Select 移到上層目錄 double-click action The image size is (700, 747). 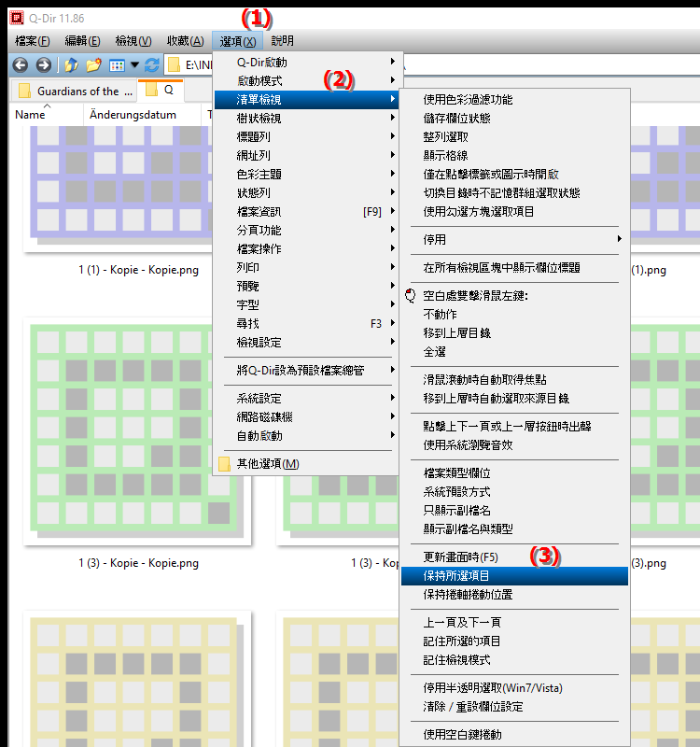coord(514,333)
